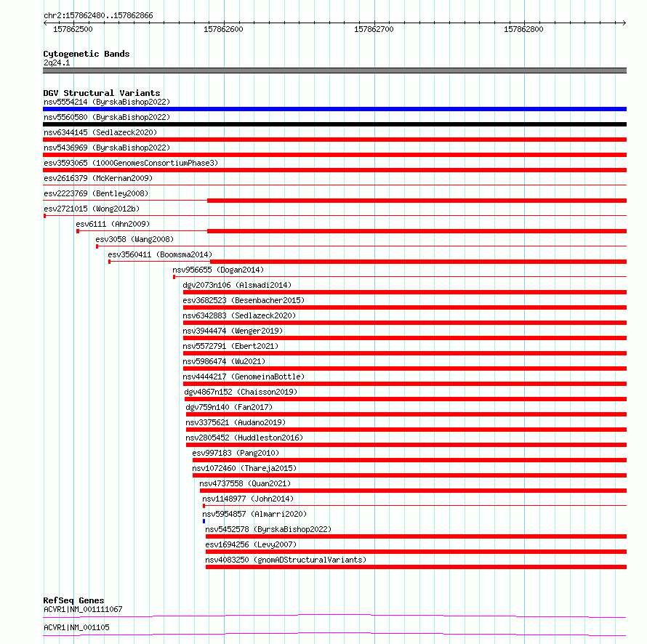Click the nsv5554214 (ByrskaBishop2022) variant label
The width and height of the screenshot is (647, 644).
point(107,102)
